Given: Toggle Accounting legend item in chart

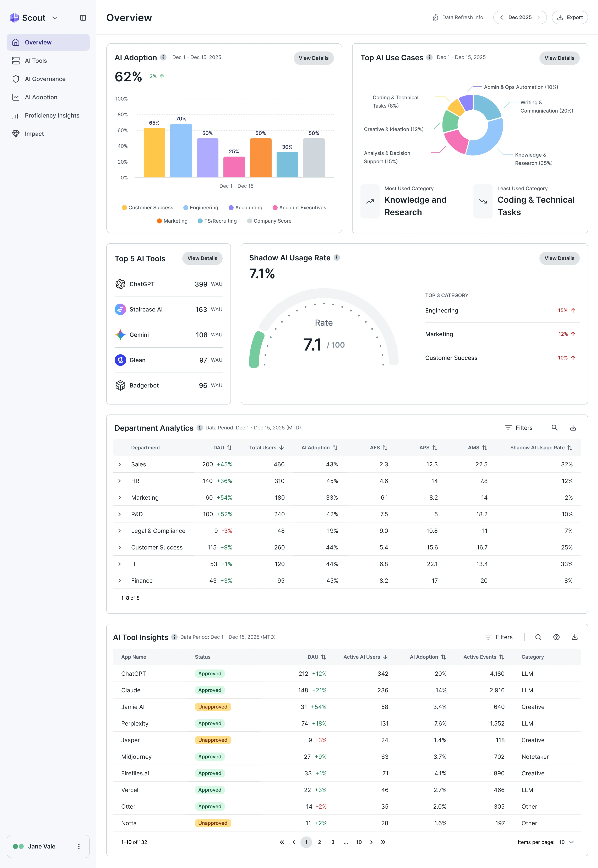Looking at the screenshot, I should click(245, 207).
